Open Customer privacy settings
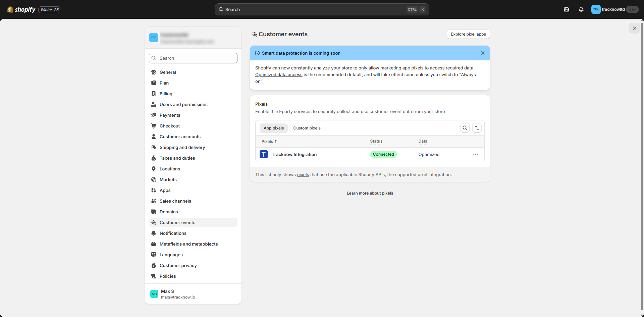The image size is (644, 317). tap(178, 265)
